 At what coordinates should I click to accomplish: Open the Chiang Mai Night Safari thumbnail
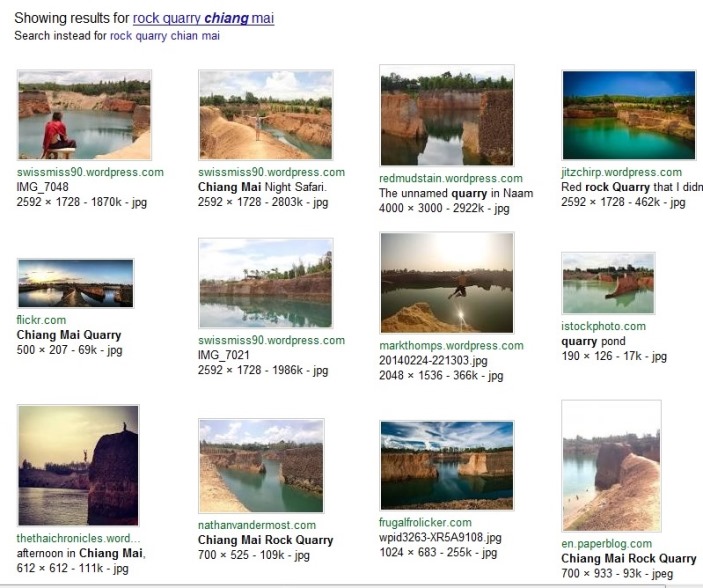click(x=266, y=115)
